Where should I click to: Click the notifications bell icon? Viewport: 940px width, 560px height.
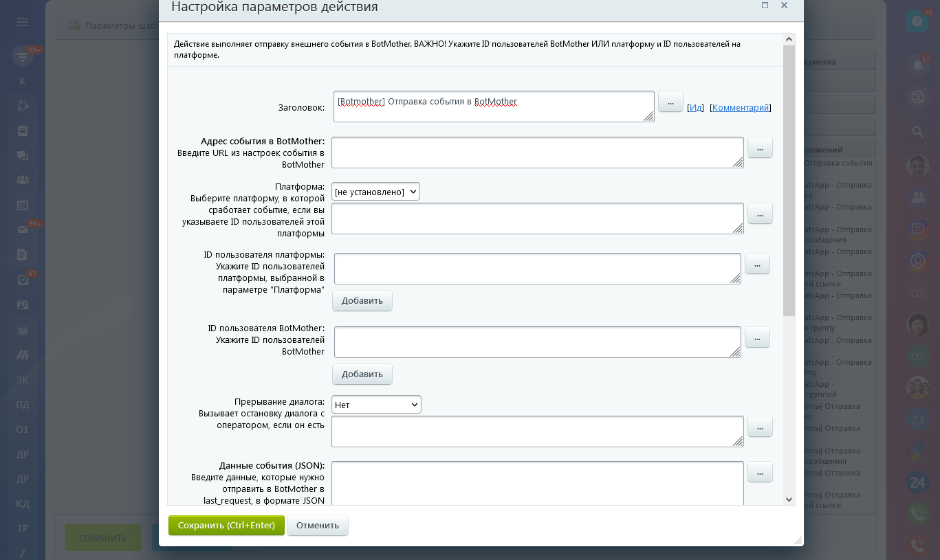(917, 65)
